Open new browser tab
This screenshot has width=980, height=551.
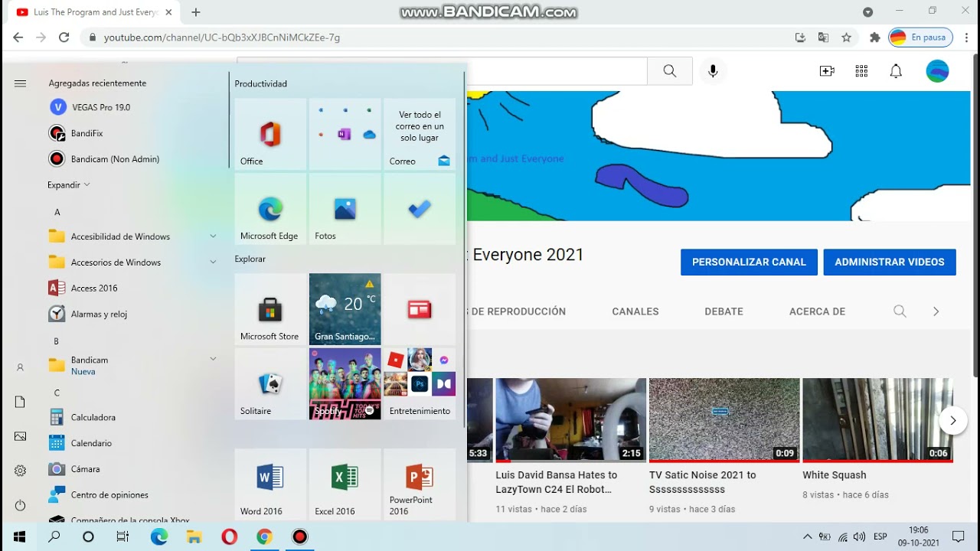coord(196,12)
